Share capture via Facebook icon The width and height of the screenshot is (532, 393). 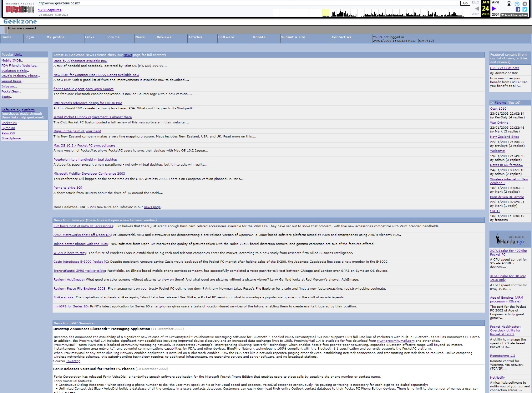pyautogui.click(x=518, y=9)
